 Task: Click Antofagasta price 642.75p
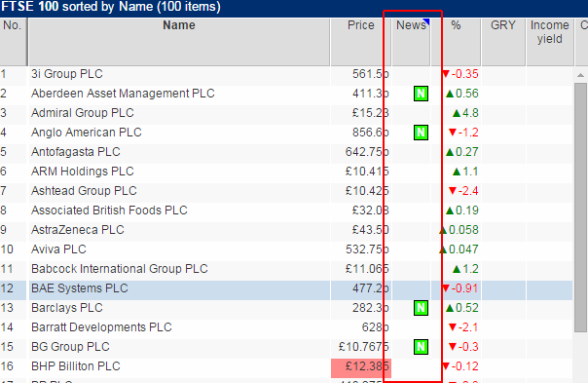tap(367, 152)
